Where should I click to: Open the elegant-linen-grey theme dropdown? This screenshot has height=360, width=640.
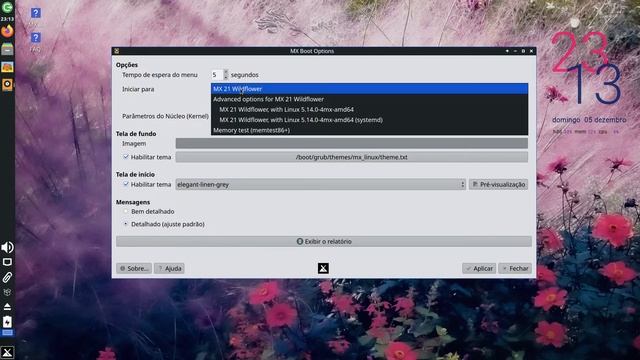(320, 184)
